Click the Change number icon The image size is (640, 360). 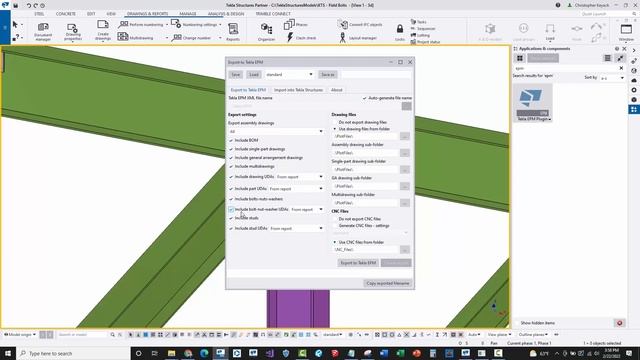coord(176,38)
